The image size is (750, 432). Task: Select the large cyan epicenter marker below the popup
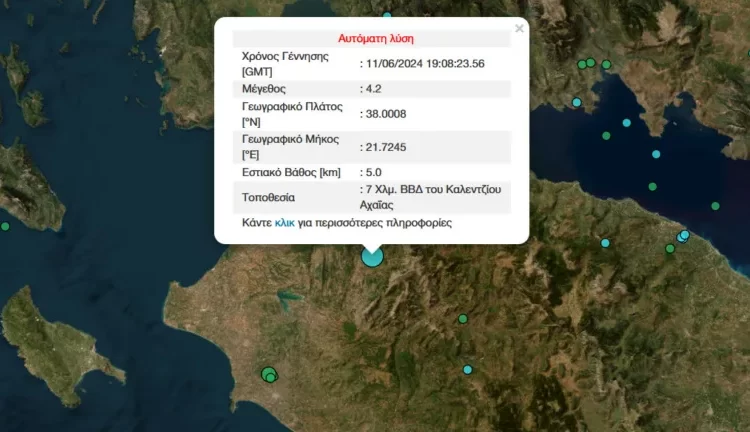coord(372,256)
